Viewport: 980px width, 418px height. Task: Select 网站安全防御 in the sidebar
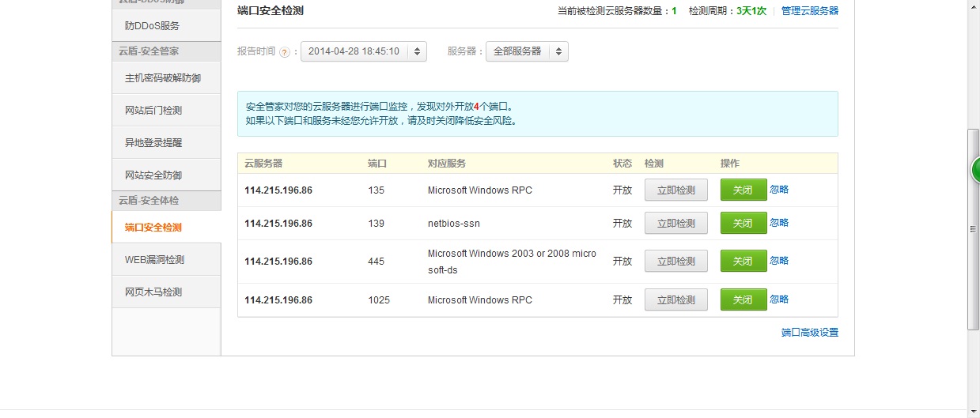click(153, 175)
